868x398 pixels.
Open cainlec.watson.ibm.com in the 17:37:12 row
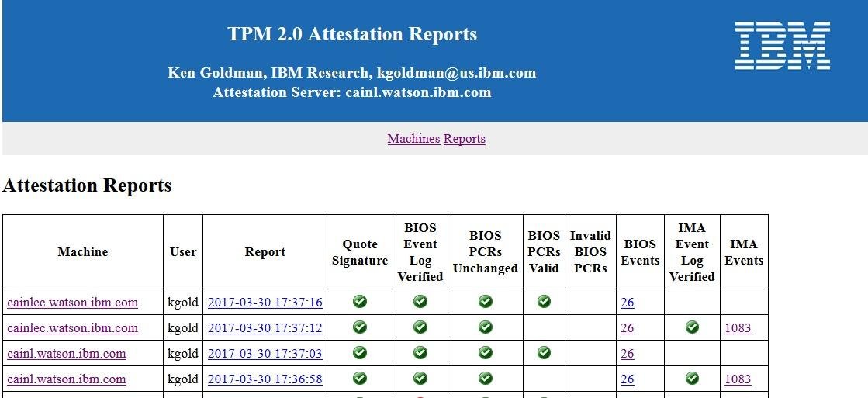pos(72,328)
